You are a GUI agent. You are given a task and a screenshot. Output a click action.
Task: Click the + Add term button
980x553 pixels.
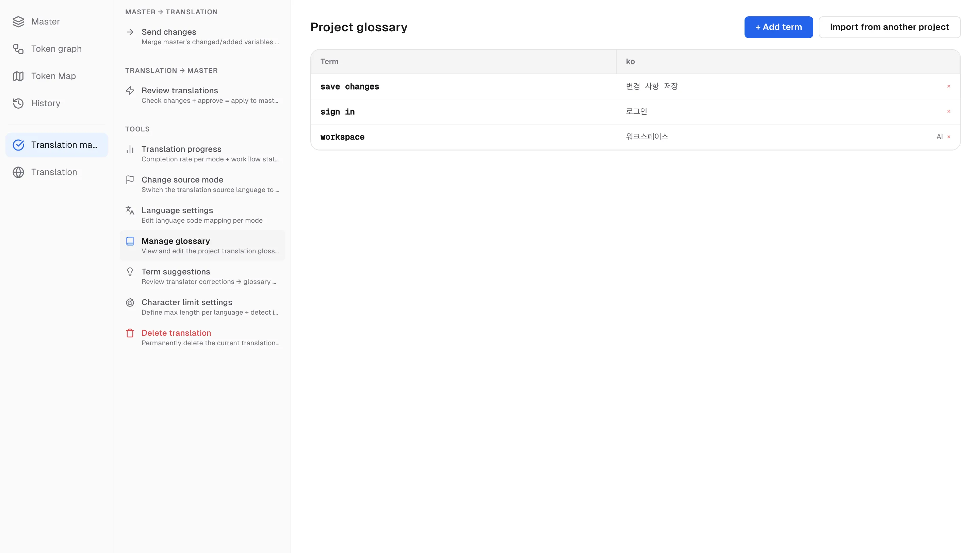pos(778,27)
